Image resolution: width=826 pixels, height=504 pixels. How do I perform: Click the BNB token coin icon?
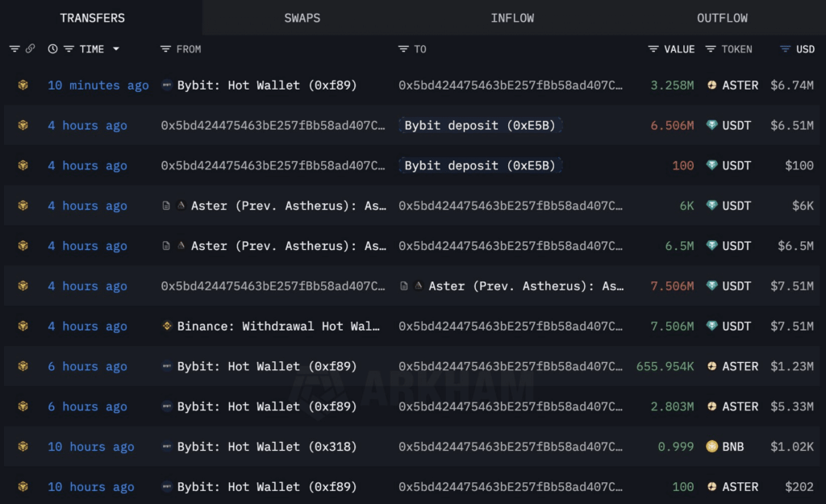coord(711,447)
